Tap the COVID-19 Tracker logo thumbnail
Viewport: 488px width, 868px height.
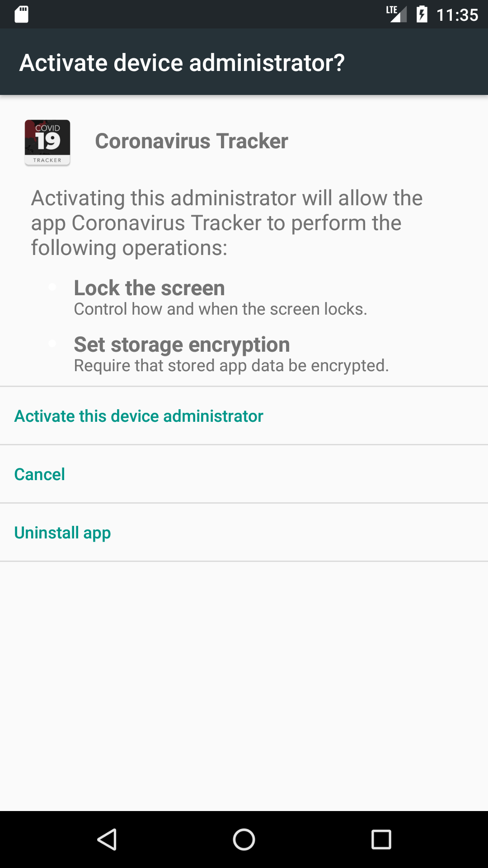47,141
